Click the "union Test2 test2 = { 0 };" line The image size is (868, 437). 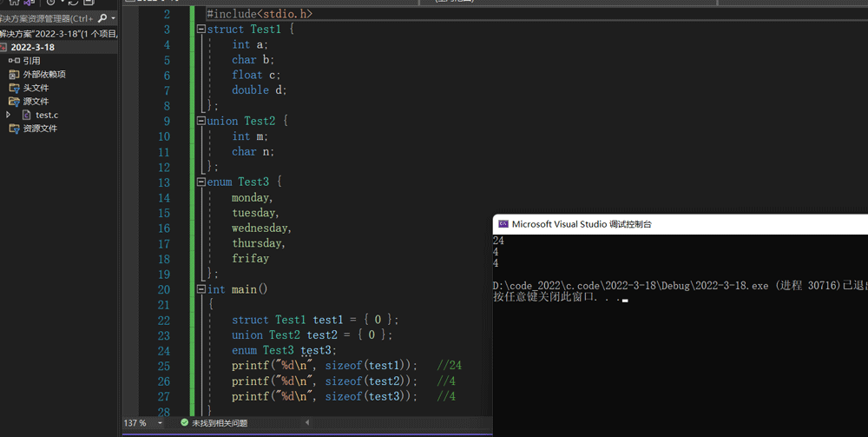312,334
